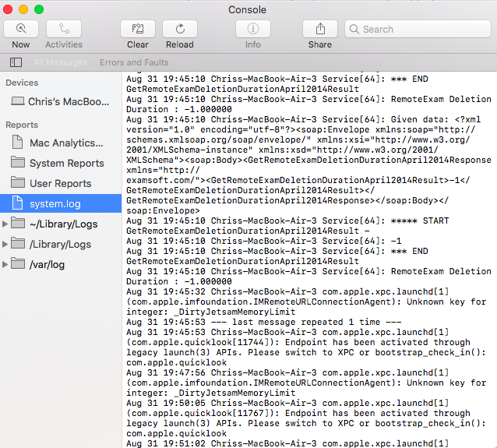Click the 19:45:32 launchd[1] log entry
Viewport: 497px width, 448px height.
coord(306,302)
